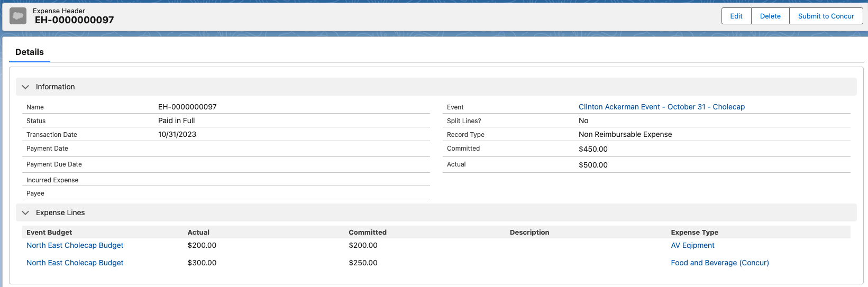Click the Information section header

click(55, 87)
